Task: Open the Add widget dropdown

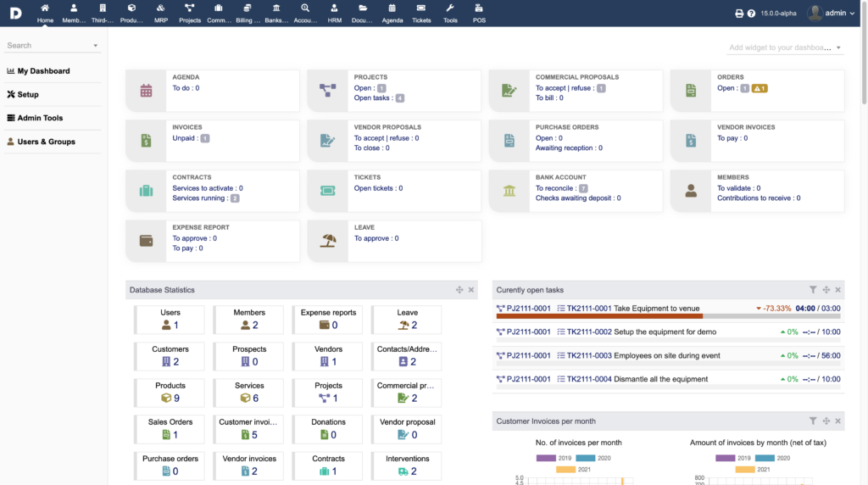Action: (786, 48)
